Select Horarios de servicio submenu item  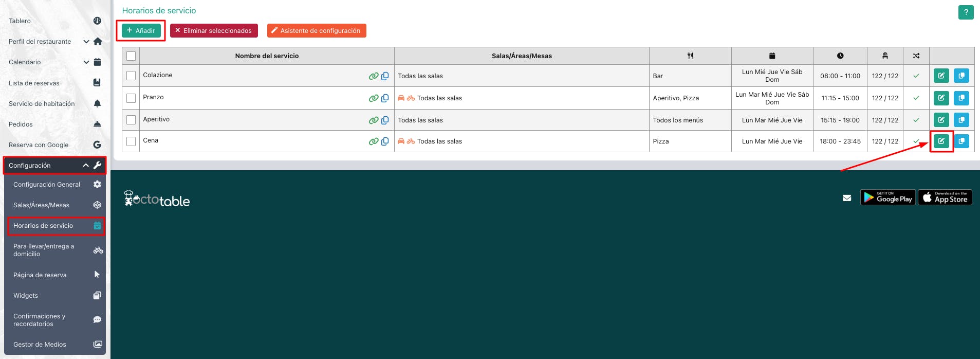56,226
